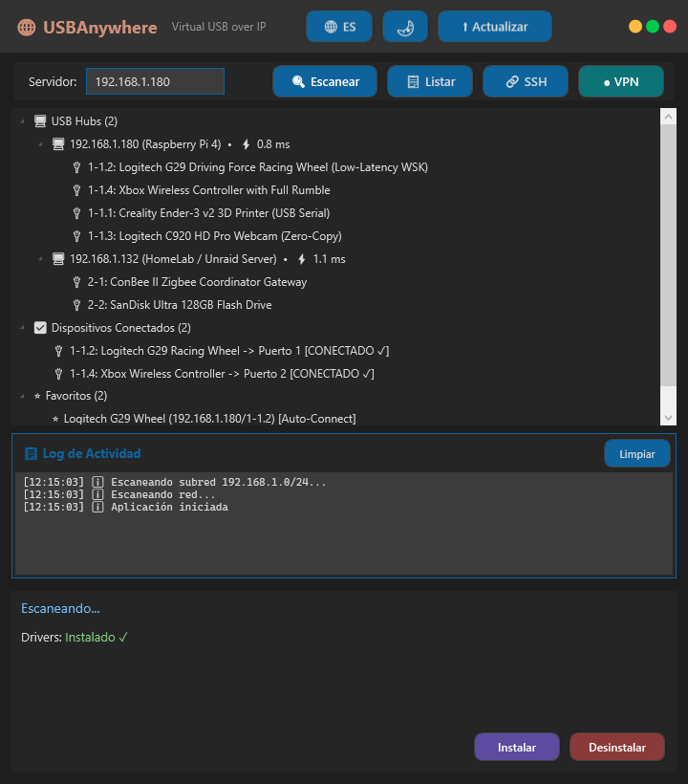Viewport: 688px width, 784px height.
Task: Click the USB plug icon for 1-1.4 Xbox Wireless Controller with Full Rumble
Action: (77, 190)
